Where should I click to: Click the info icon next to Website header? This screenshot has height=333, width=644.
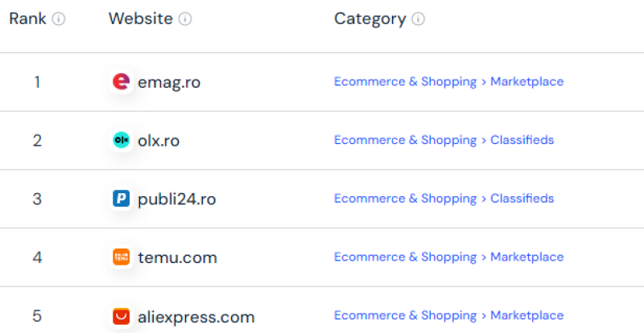185,19
